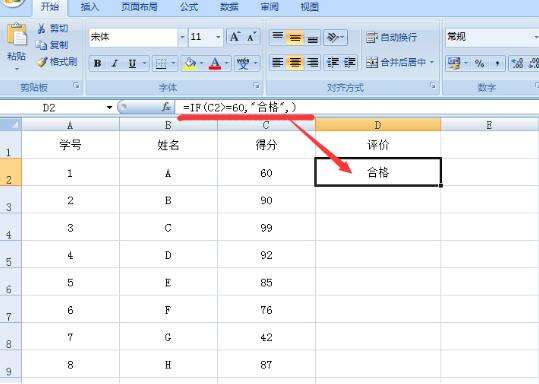539x384 pixels.
Task: Open the font name dropdown (宋体)
Action: (182, 37)
